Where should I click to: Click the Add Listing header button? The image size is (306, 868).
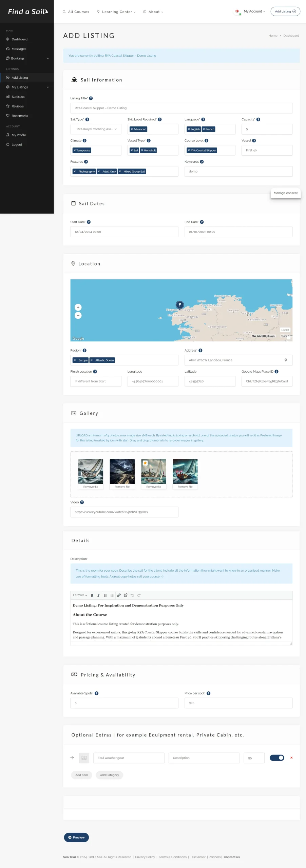pos(285,11)
